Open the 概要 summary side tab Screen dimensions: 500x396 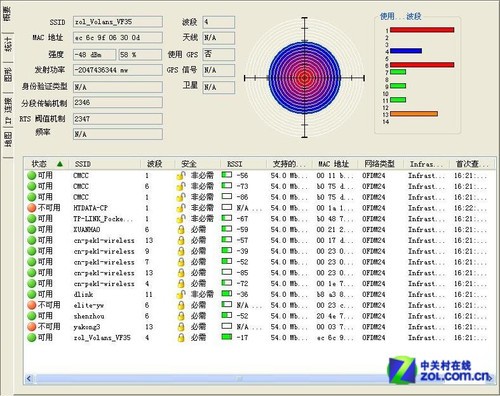(7, 14)
